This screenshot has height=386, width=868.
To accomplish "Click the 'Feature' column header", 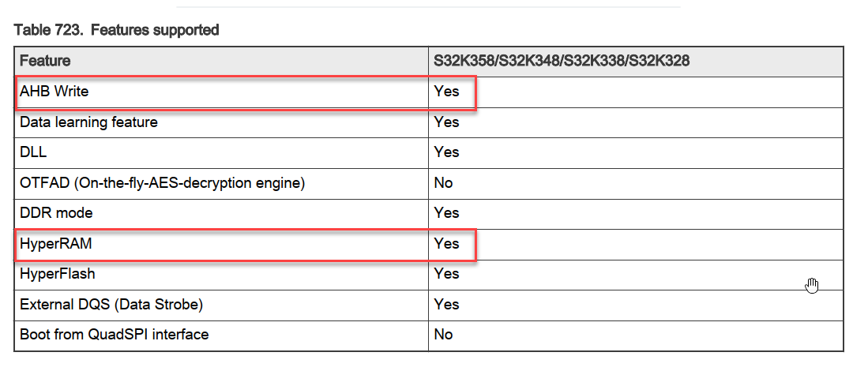I will point(45,61).
